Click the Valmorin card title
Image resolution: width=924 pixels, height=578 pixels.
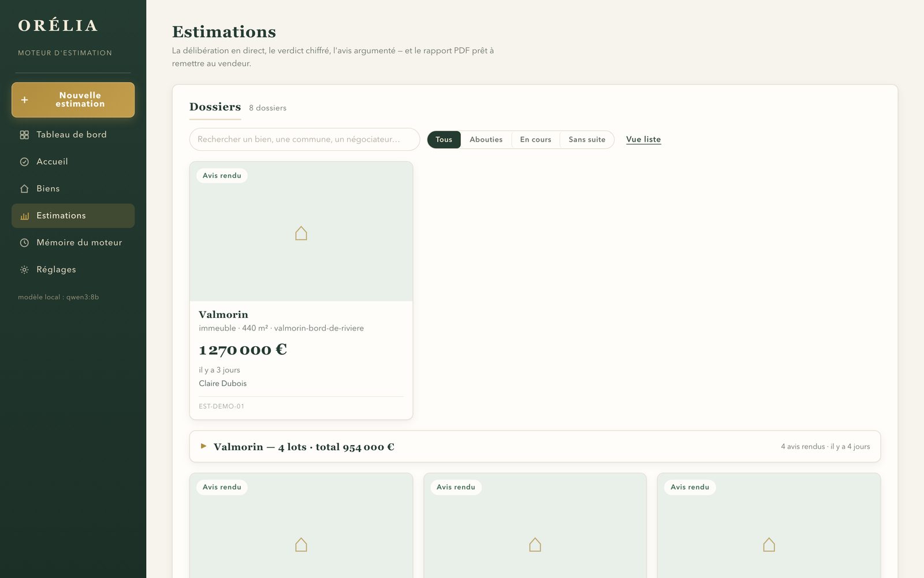tap(223, 314)
